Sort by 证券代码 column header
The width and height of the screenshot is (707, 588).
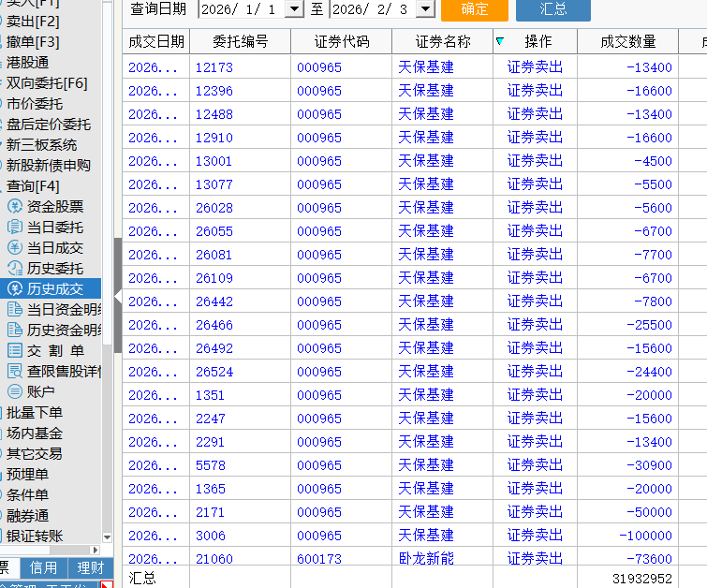coord(341,41)
